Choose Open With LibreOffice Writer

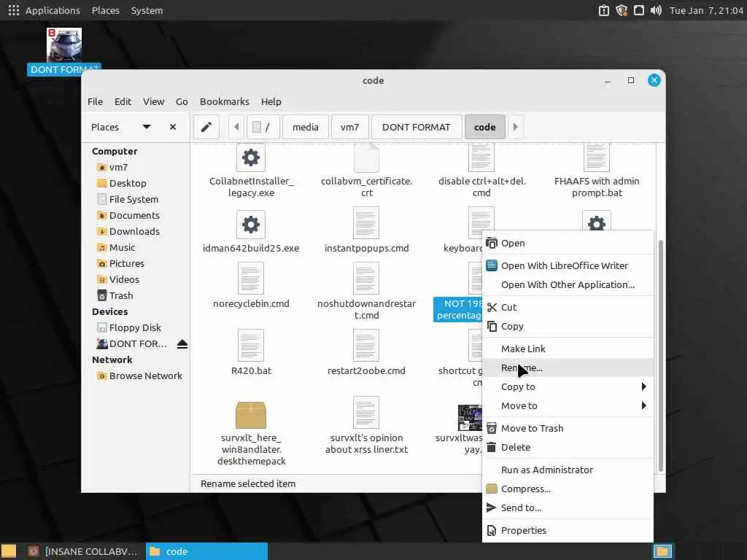[568, 265]
